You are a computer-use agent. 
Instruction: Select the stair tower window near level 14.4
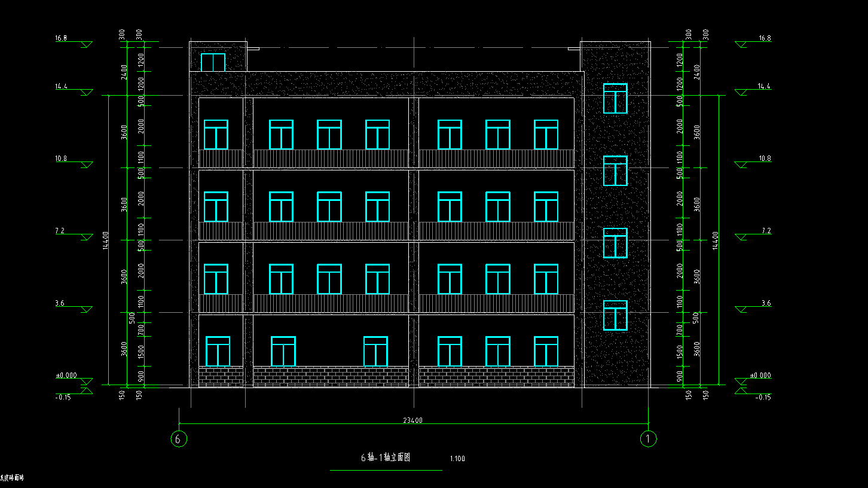[615, 99]
